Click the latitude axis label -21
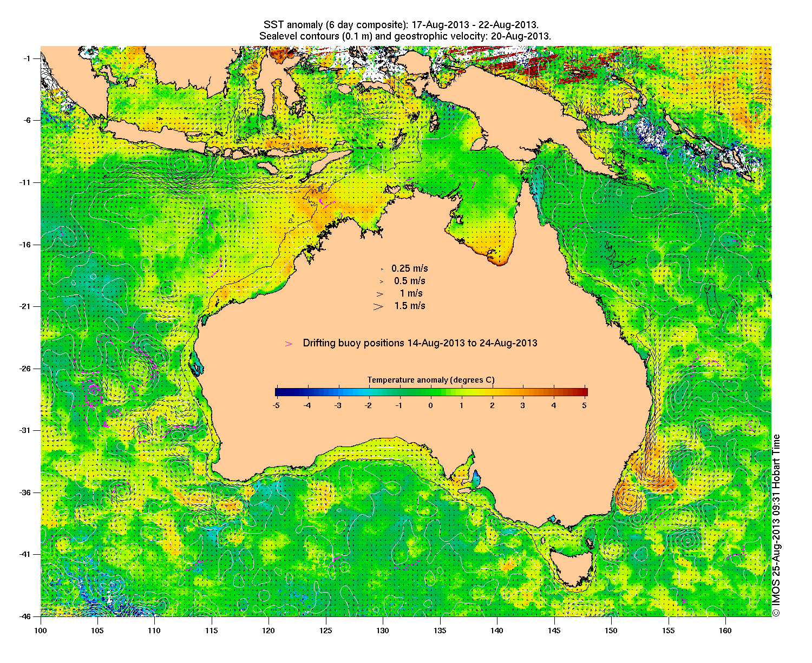This screenshot has width=812, height=663. (x=25, y=306)
